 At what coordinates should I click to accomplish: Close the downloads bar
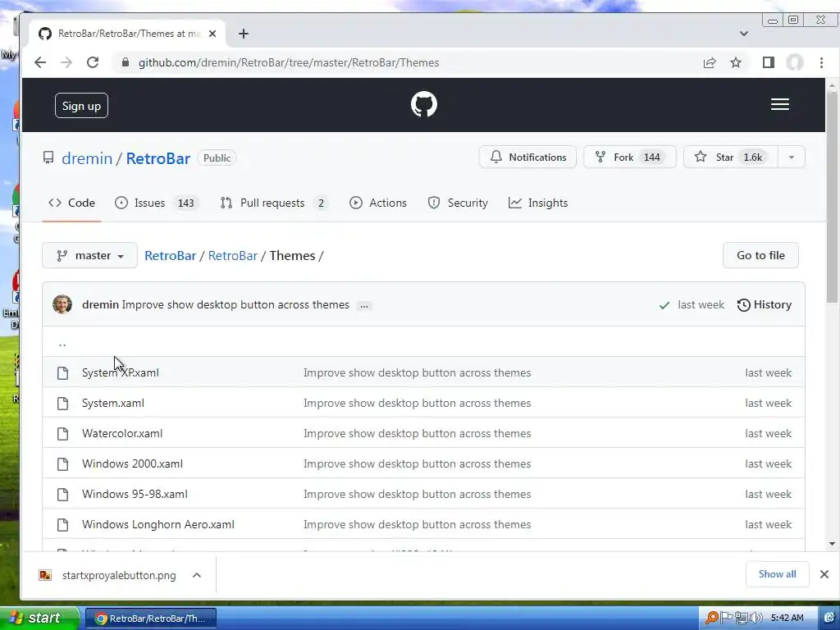pyautogui.click(x=824, y=574)
